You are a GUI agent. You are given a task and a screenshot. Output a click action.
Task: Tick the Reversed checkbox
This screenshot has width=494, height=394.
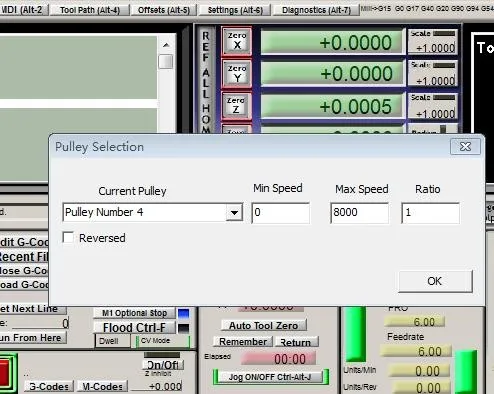point(68,238)
